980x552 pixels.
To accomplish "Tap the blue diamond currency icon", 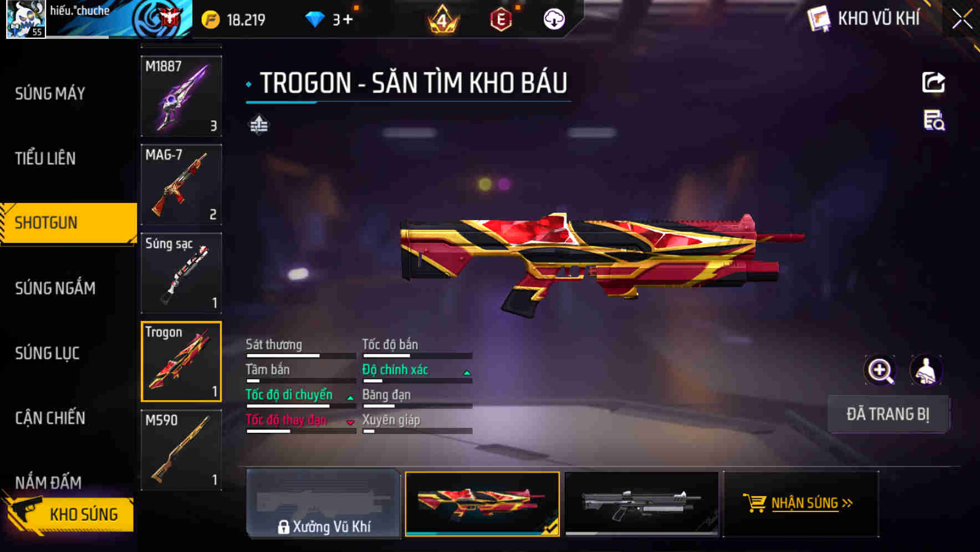I will 315,19.
